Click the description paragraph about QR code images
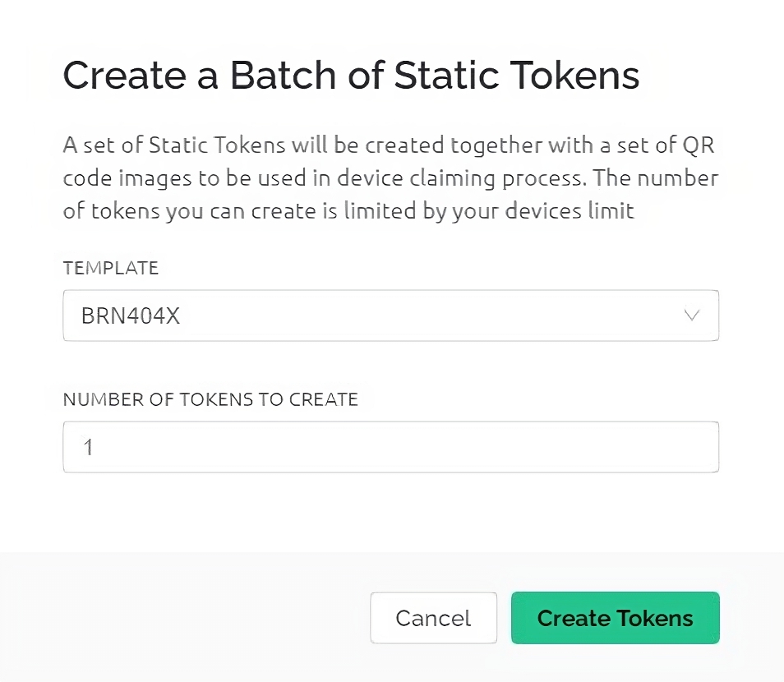The image size is (784, 682). click(x=390, y=178)
